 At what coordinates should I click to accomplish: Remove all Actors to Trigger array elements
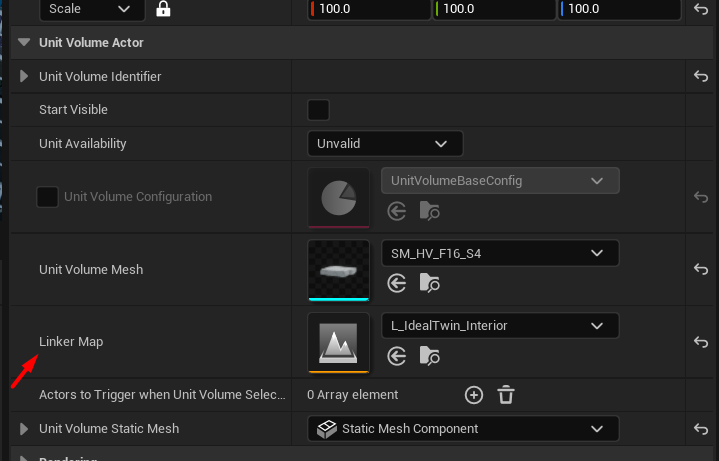coord(506,395)
